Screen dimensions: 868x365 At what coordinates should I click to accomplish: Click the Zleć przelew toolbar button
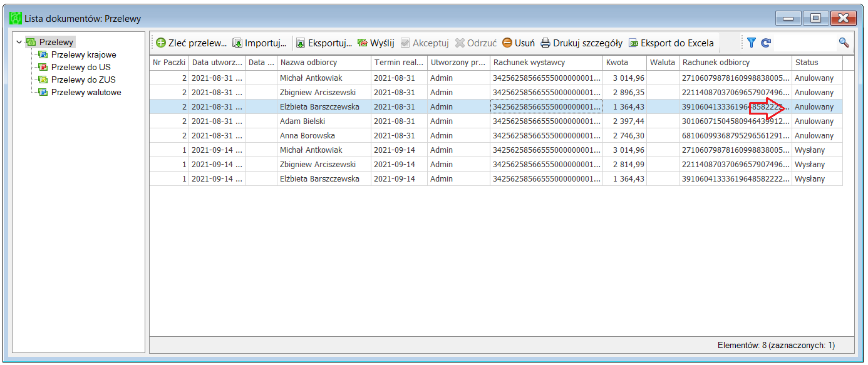pyautogui.click(x=191, y=43)
